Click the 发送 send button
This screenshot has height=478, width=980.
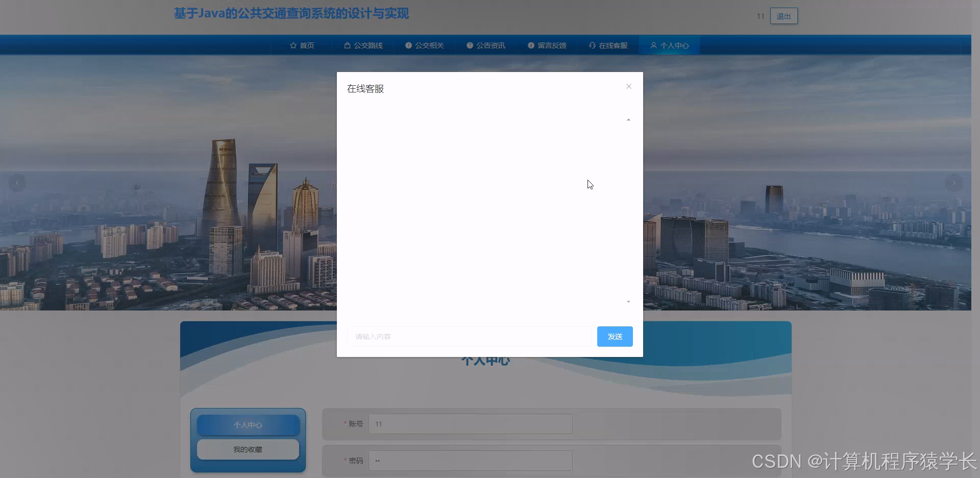click(x=614, y=336)
